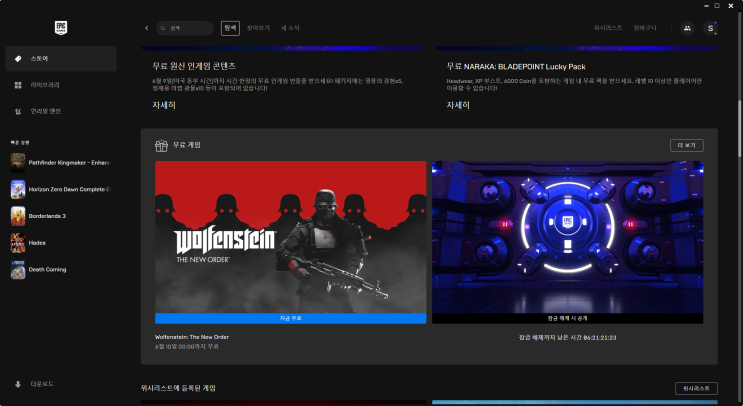Click 자세히 under 원신 in-game content
This screenshot has width=743, height=406.
(x=164, y=105)
